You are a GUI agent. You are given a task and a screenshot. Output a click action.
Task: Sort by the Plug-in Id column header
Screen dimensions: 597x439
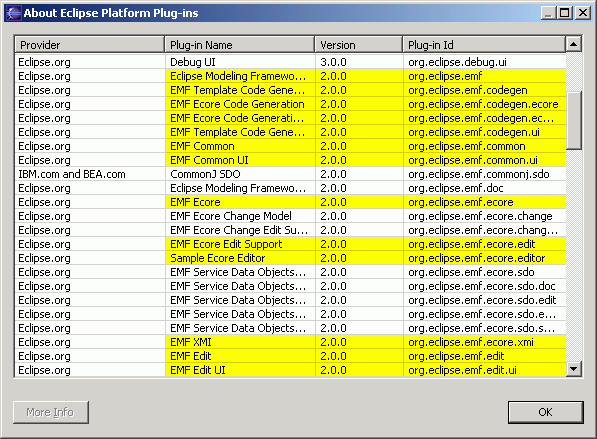tap(484, 45)
